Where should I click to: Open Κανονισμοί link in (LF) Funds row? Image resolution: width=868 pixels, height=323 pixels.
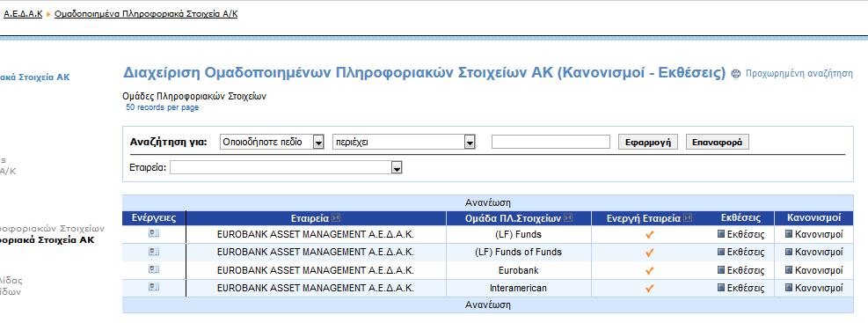pos(819,234)
